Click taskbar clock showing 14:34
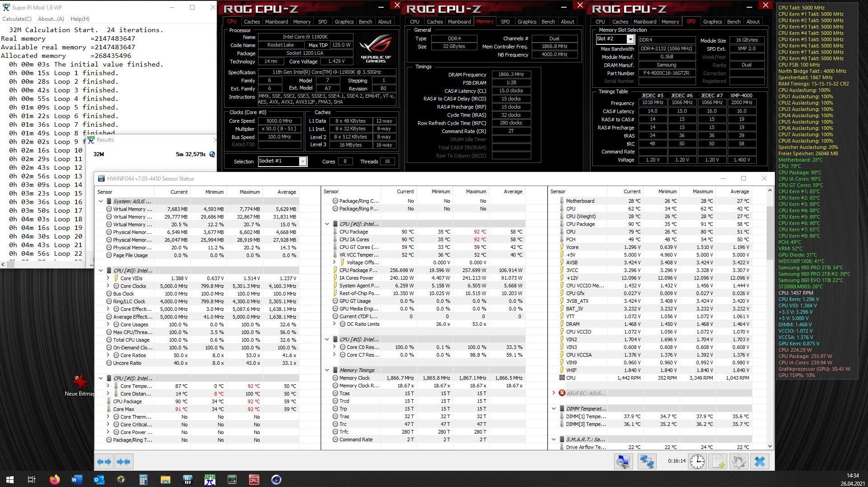Viewport: 868px width, 487px height. coord(853,476)
